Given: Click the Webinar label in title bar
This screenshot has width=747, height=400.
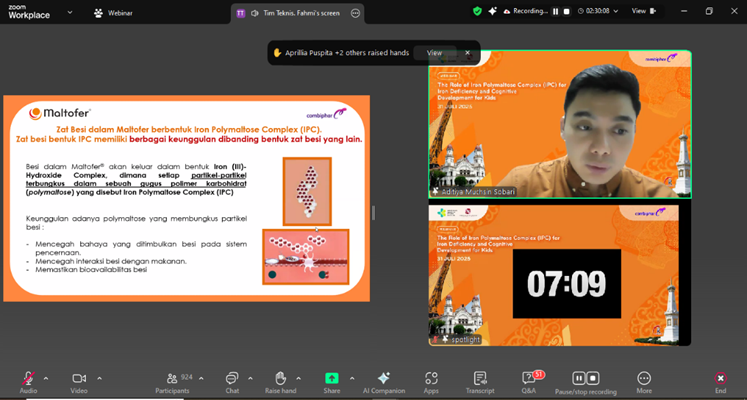Looking at the screenshot, I should click(x=120, y=13).
